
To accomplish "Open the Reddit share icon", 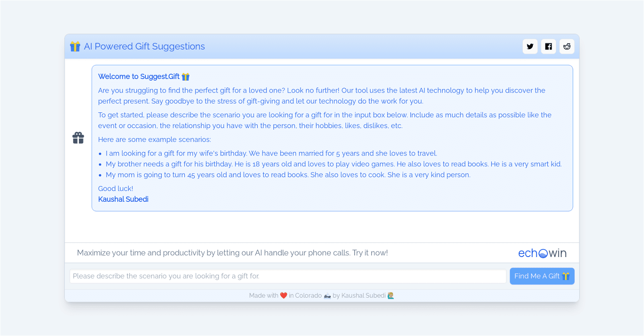I will pos(567,46).
